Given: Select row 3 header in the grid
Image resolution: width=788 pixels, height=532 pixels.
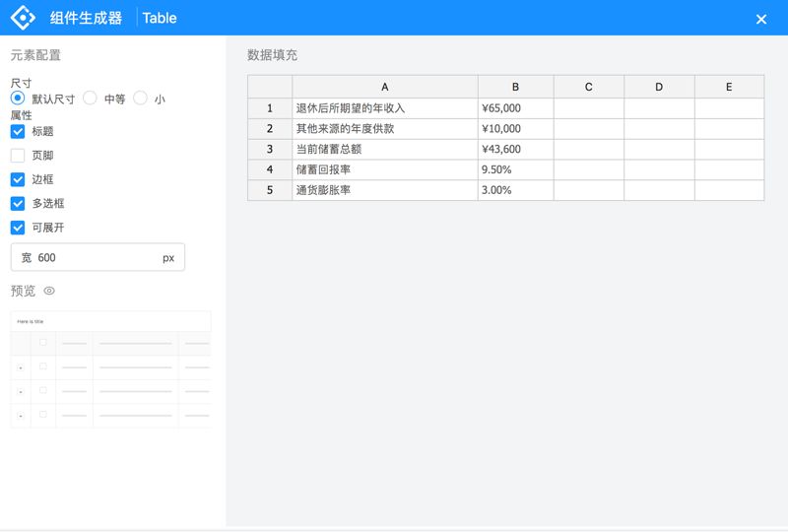Looking at the screenshot, I should click(x=269, y=149).
